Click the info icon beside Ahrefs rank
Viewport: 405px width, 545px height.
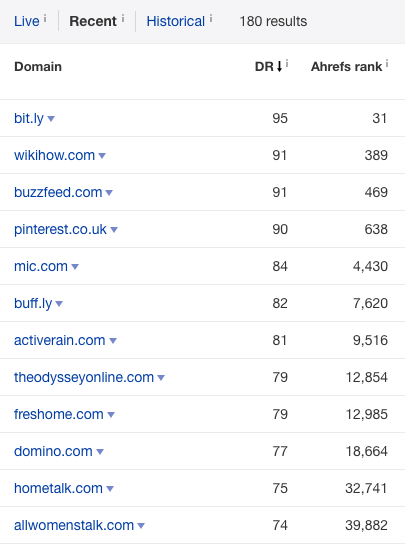(387, 63)
